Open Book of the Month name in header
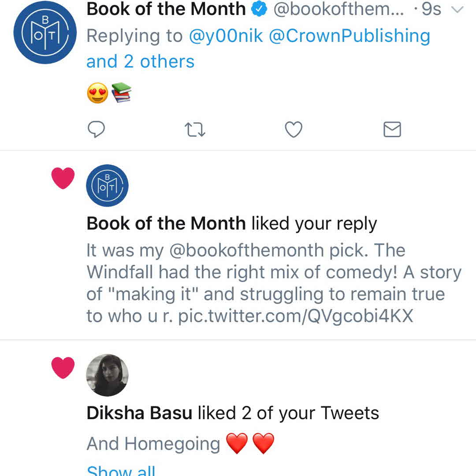The image size is (476, 476). pyautogui.click(x=166, y=9)
